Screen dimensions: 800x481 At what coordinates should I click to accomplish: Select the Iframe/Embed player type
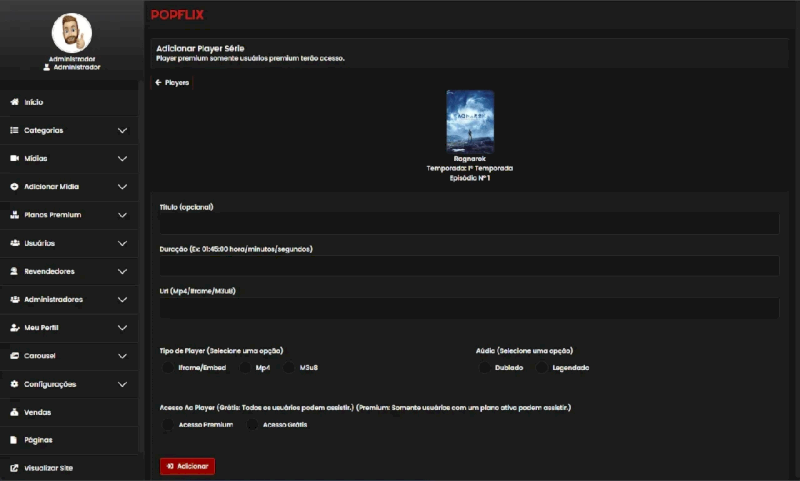tap(168, 368)
